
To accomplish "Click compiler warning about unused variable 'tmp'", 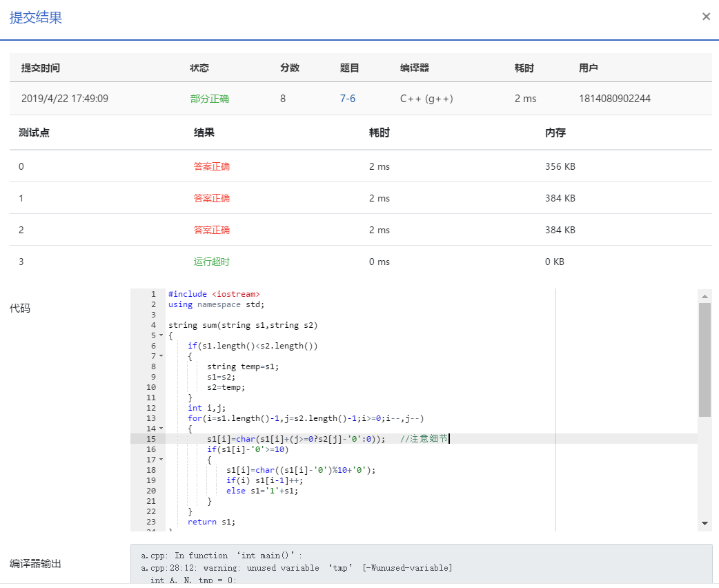I will pyautogui.click(x=296, y=568).
